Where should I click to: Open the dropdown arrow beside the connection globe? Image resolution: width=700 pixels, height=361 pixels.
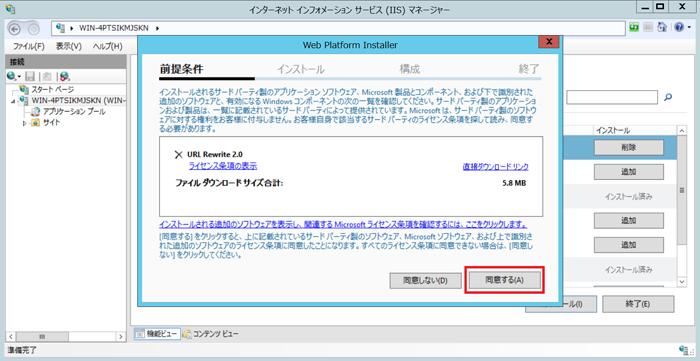click(19, 77)
